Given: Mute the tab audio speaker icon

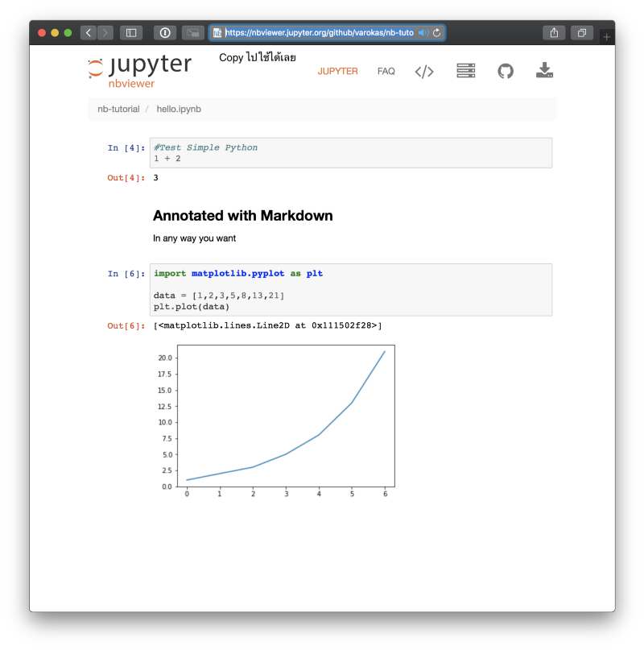Looking at the screenshot, I should [x=423, y=33].
